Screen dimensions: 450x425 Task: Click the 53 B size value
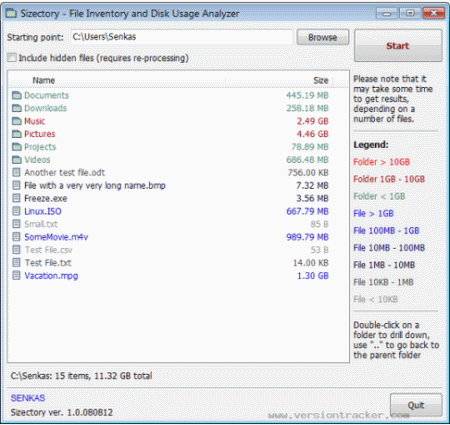(x=320, y=250)
